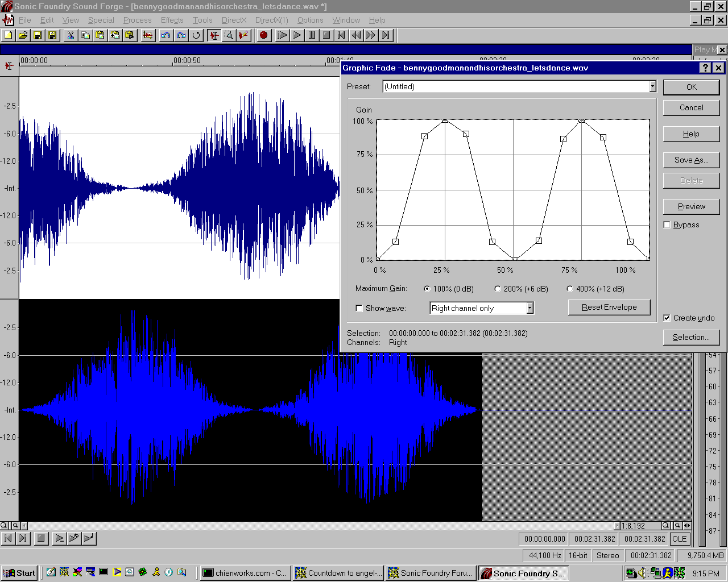Click Cancel in Graphic Fade dialog
The height and width of the screenshot is (582, 728).
[x=692, y=107]
